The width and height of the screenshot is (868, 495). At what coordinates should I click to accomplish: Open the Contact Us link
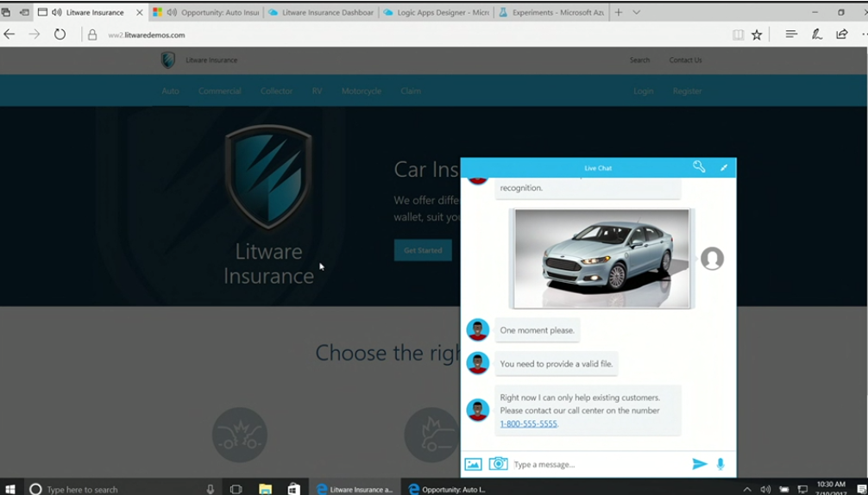(x=685, y=60)
